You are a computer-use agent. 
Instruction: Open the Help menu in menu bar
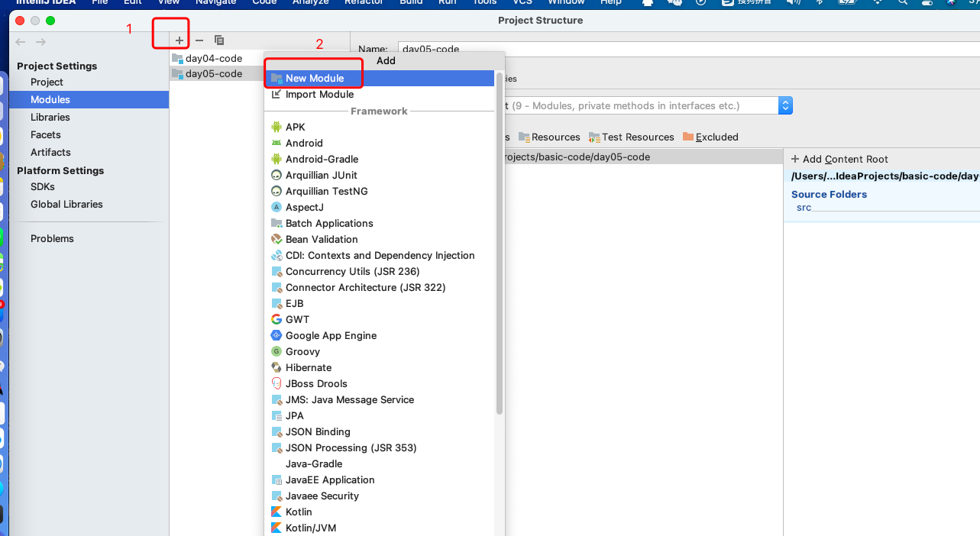pos(611,2)
